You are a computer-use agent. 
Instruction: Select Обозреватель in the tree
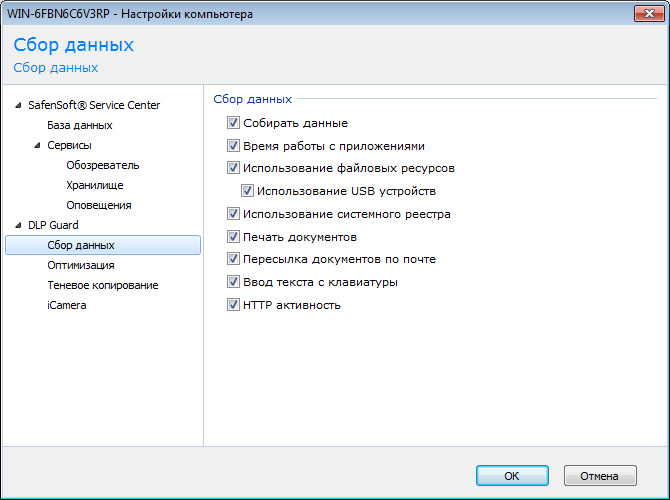(102, 165)
